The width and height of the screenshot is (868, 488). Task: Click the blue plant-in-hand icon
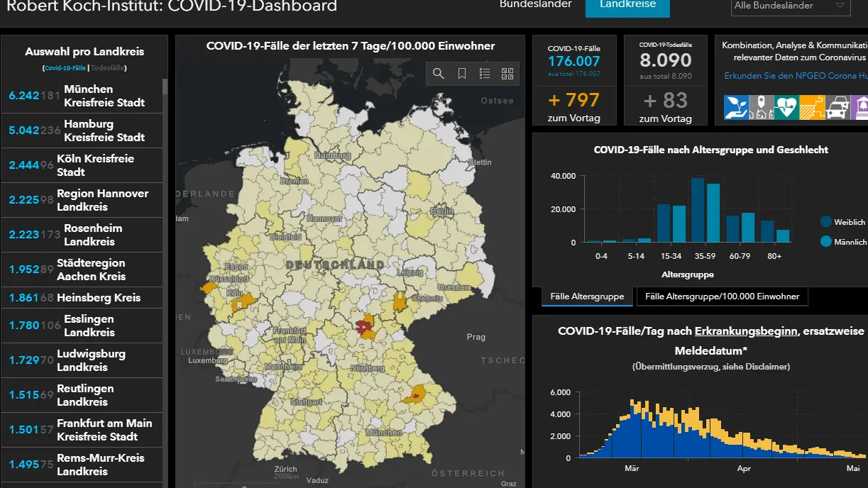point(736,108)
